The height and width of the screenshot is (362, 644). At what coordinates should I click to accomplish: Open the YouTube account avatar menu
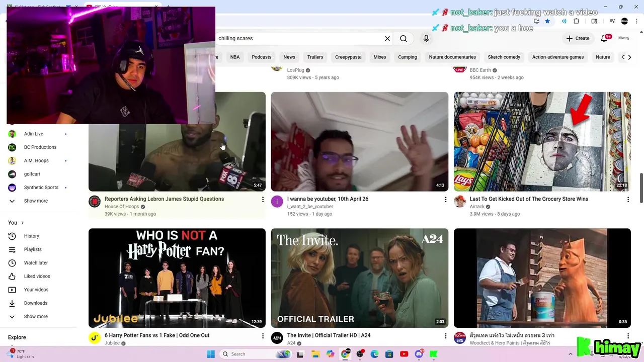click(624, 38)
